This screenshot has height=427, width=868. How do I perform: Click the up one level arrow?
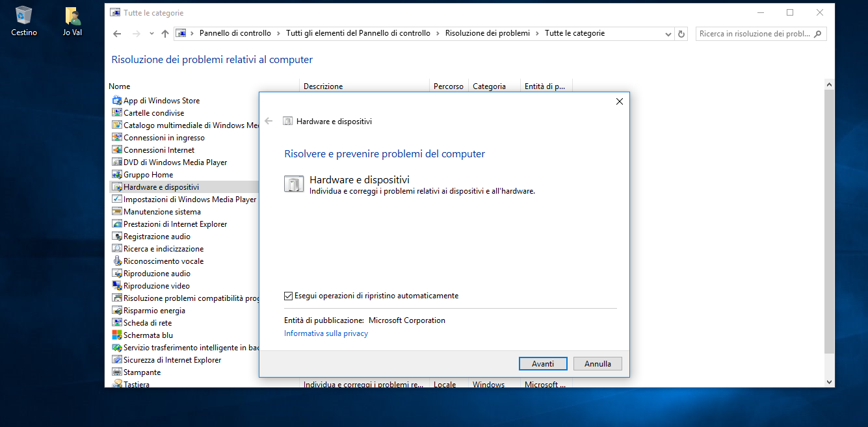pyautogui.click(x=164, y=34)
